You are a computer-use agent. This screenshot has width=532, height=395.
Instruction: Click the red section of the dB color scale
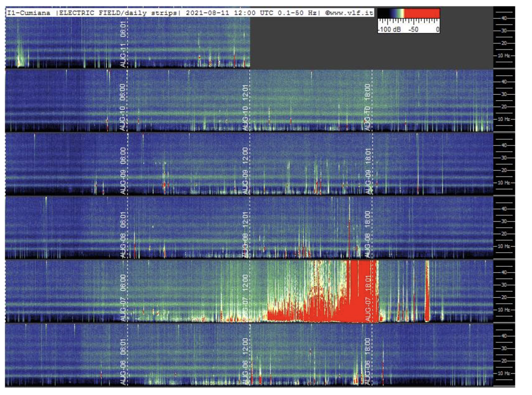422,13
